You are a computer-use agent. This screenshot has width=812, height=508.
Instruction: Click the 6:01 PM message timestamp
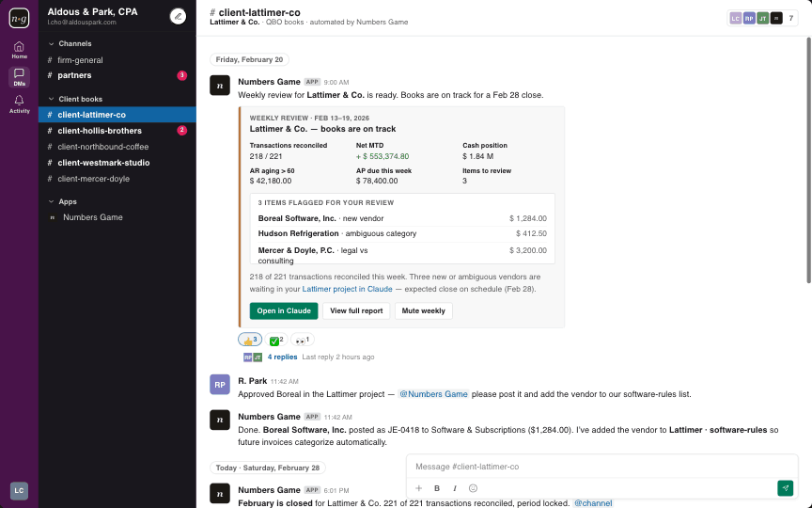coord(336,490)
